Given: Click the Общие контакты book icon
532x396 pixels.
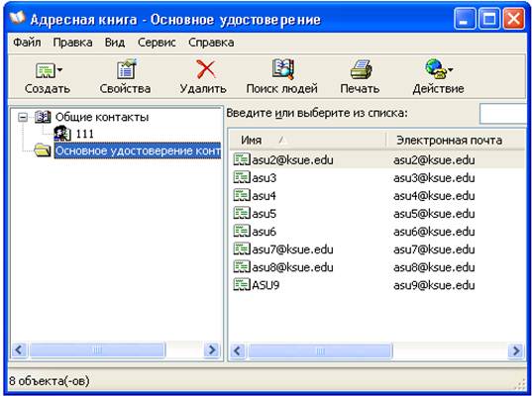Looking at the screenshot, I should point(43,117).
